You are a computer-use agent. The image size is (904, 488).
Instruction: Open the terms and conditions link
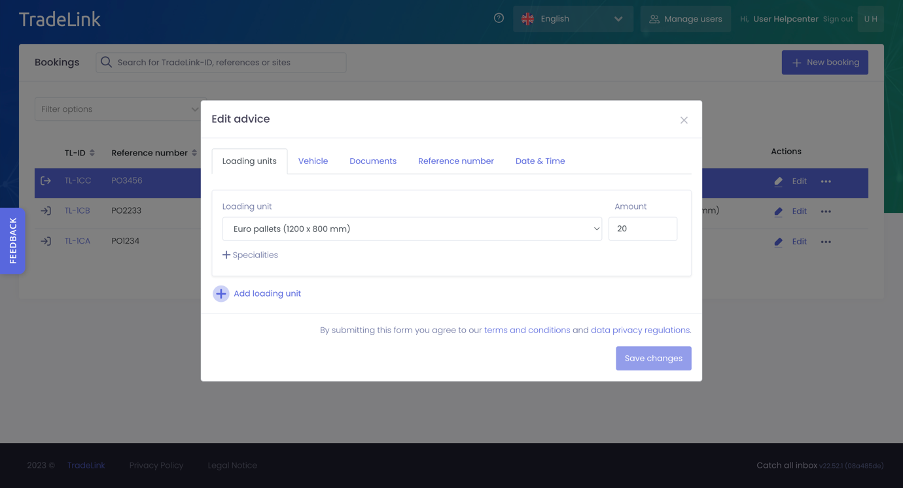527,330
